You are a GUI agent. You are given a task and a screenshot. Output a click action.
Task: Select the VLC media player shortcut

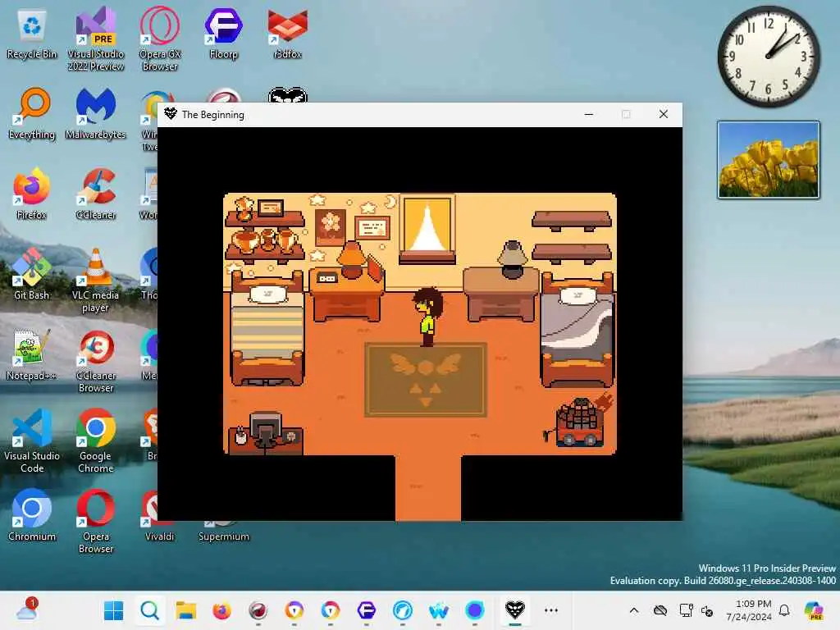[95, 281]
